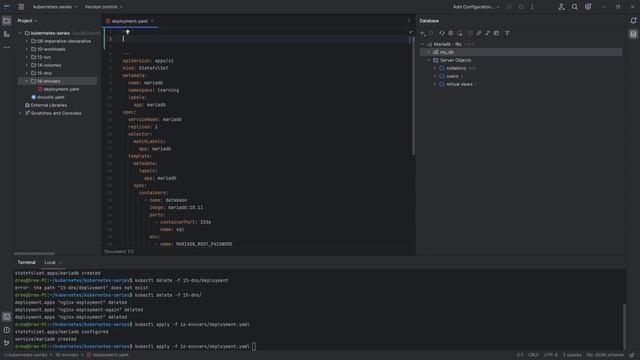Click the Search Everywhere magnifier icon
Image resolution: width=640 pixels, height=360 pixels.
click(x=574, y=7)
